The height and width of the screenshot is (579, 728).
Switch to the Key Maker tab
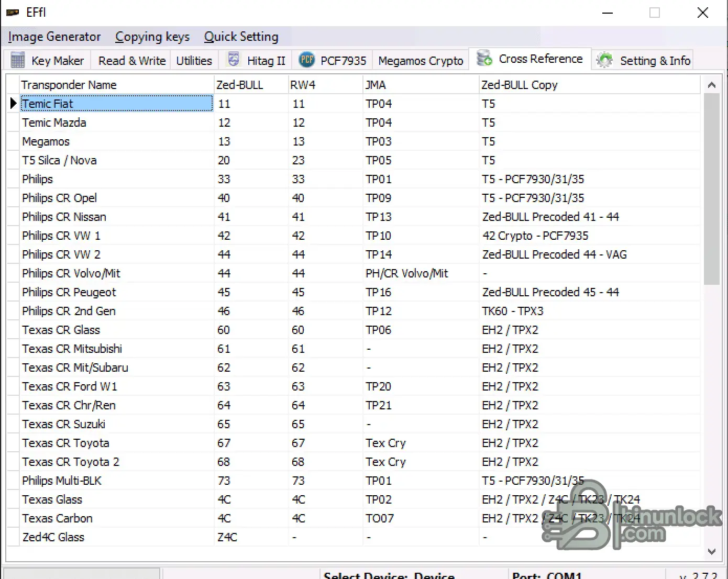48,60
